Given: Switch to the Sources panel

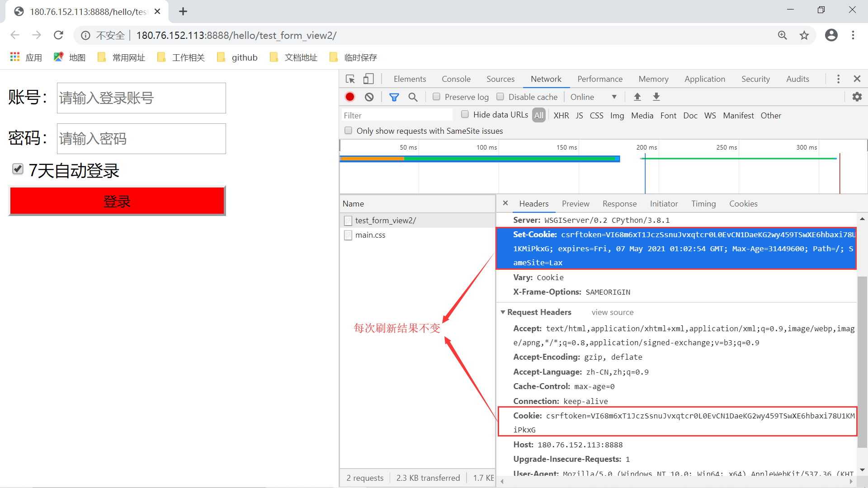Looking at the screenshot, I should [x=500, y=79].
